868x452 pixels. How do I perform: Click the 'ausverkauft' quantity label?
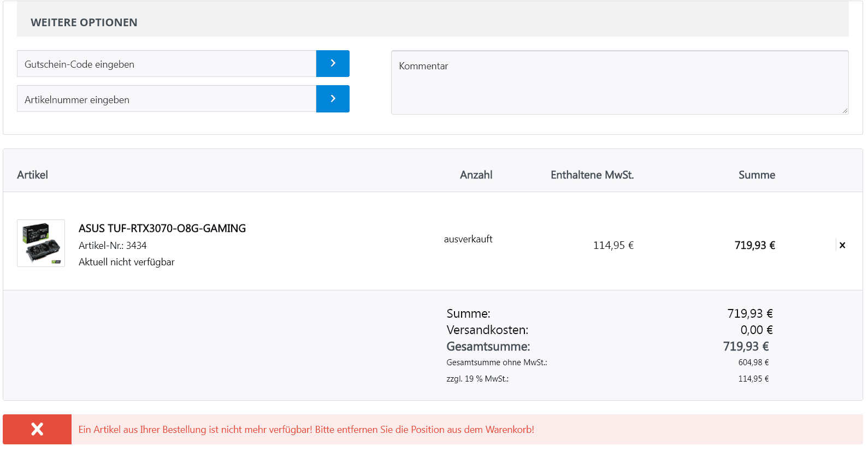pos(468,239)
